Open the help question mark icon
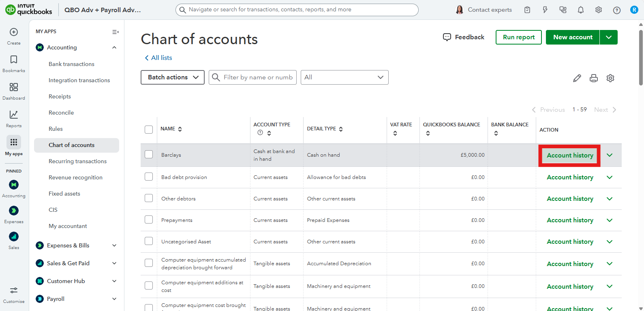The width and height of the screenshot is (644, 311). (x=616, y=10)
